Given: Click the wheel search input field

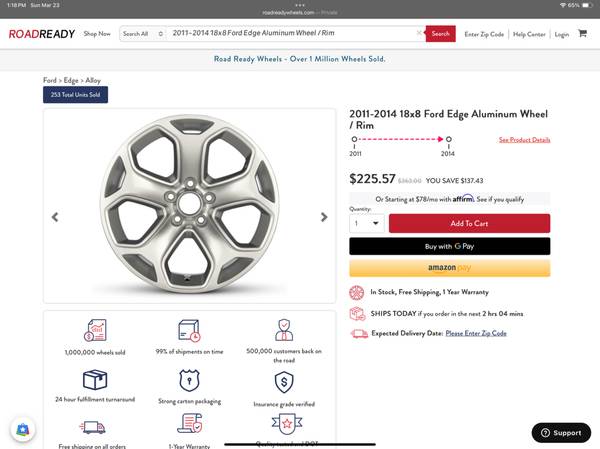Looking at the screenshot, I should (290, 34).
